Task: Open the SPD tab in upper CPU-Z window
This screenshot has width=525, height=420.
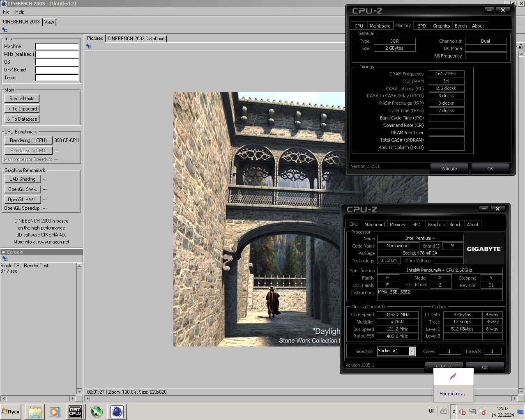Action: pos(421,26)
